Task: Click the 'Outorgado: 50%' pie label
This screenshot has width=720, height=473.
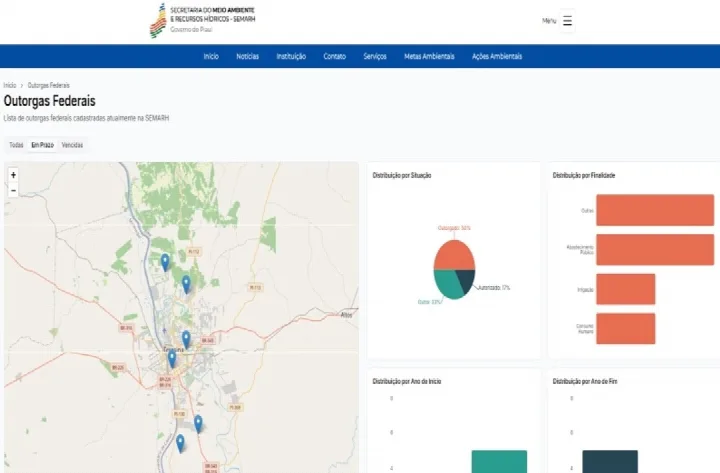Action: tap(454, 228)
